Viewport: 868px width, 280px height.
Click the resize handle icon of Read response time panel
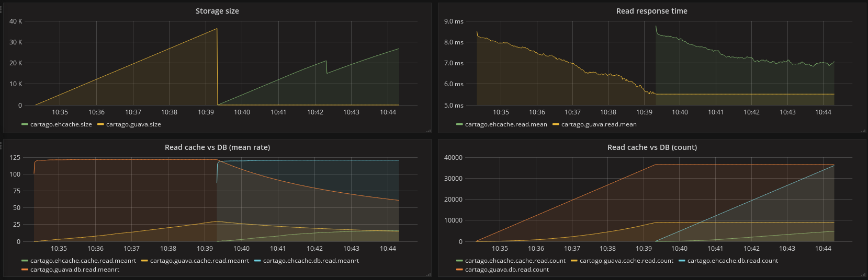(863, 131)
